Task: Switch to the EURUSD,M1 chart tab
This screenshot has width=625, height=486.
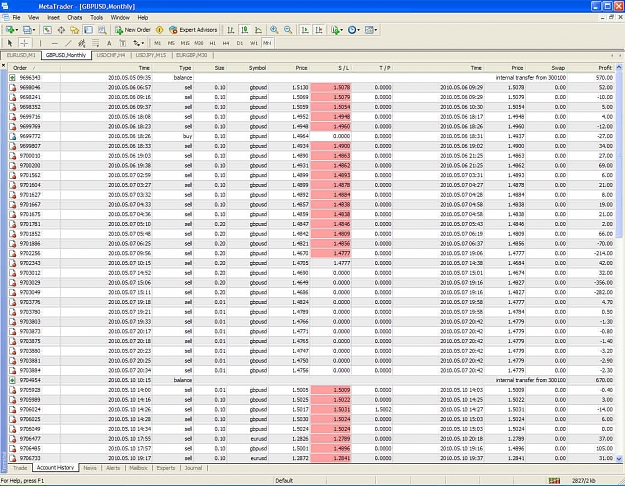Action: (x=21, y=55)
